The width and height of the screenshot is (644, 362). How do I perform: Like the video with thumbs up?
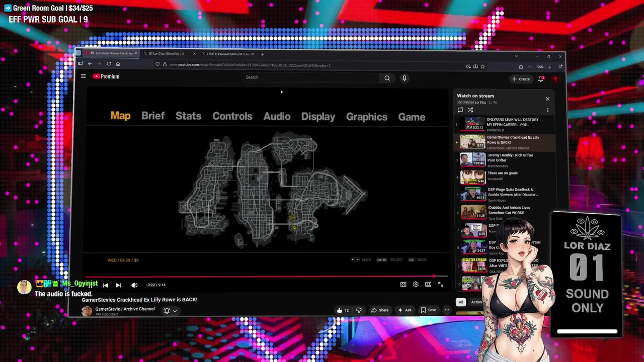click(x=343, y=310)
